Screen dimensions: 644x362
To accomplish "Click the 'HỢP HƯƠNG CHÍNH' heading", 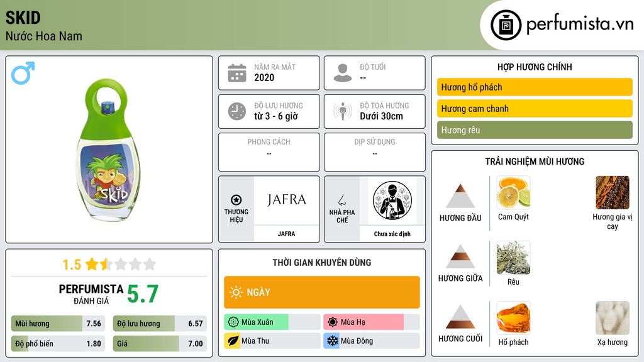I will [x=535, y=67].
